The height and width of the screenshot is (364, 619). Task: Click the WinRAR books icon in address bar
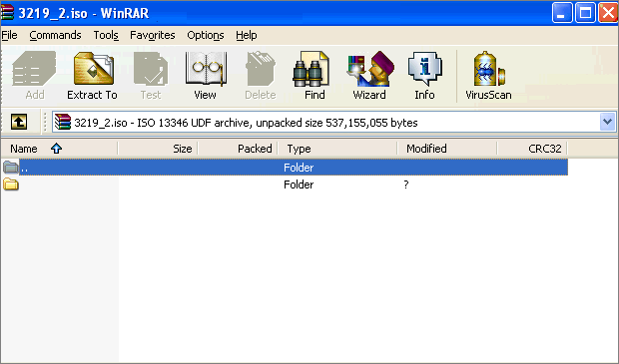coord(62,122)
